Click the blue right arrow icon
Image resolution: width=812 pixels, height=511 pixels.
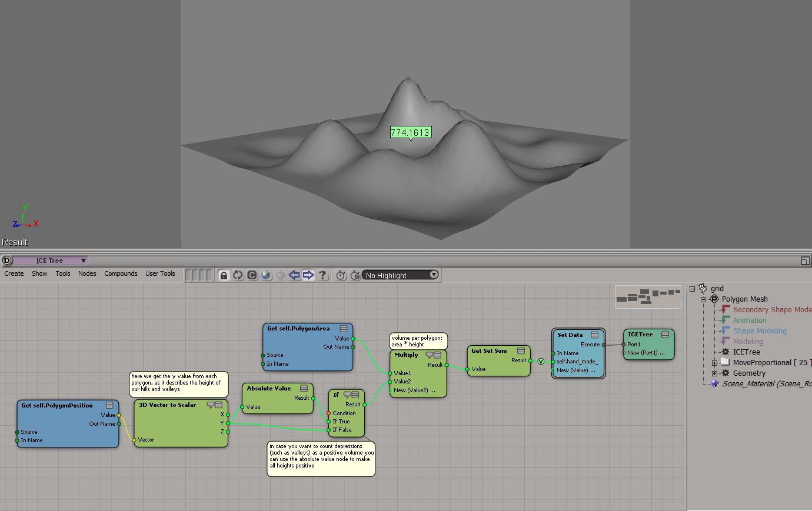(x=308, y=275)
